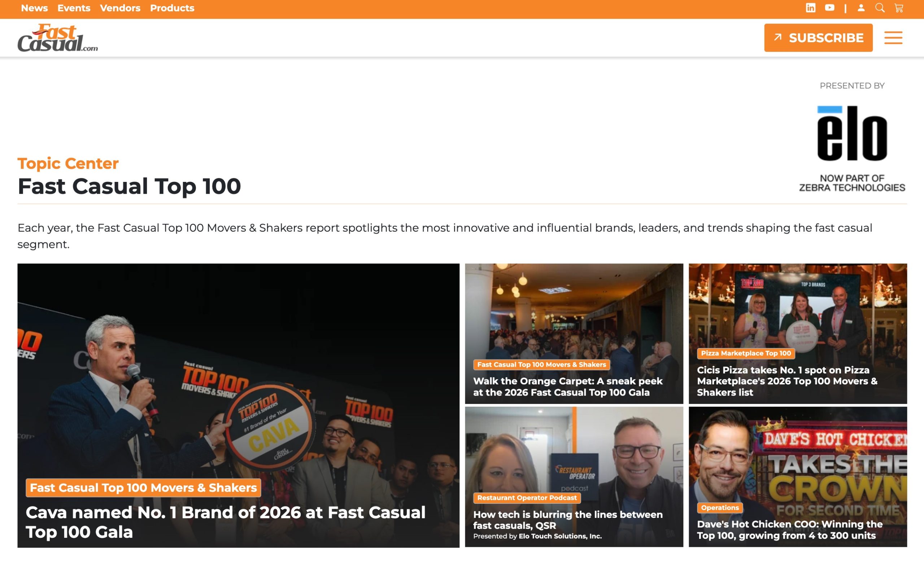
Task: Open the Products menu item
Action: [172, 8]
